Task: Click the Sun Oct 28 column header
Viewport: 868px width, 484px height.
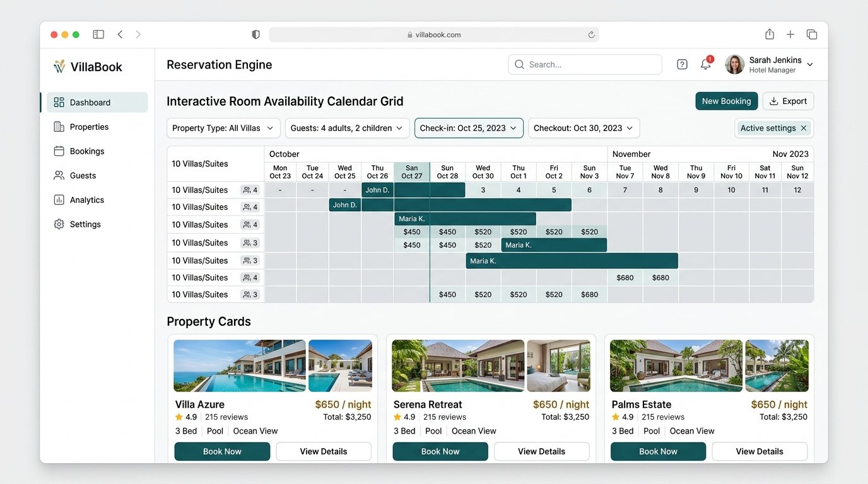Action: [x=447, y=172]
